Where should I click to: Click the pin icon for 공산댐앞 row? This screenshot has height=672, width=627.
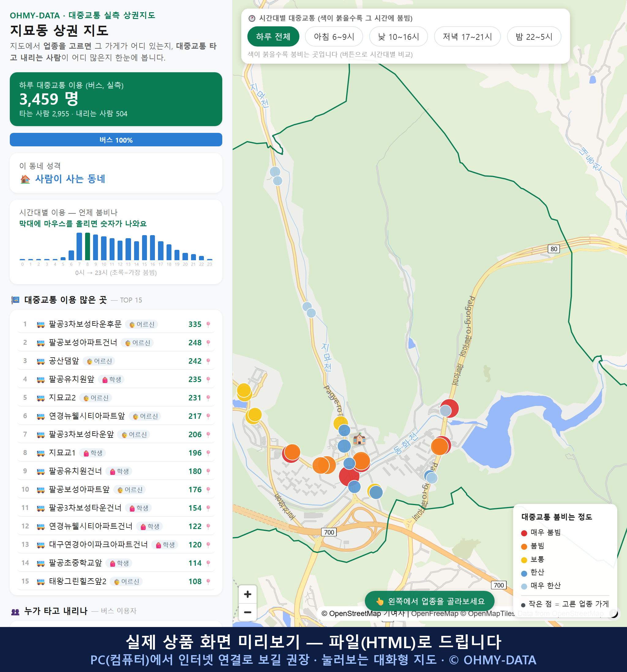pyautogui.click(x=208, y=361)
